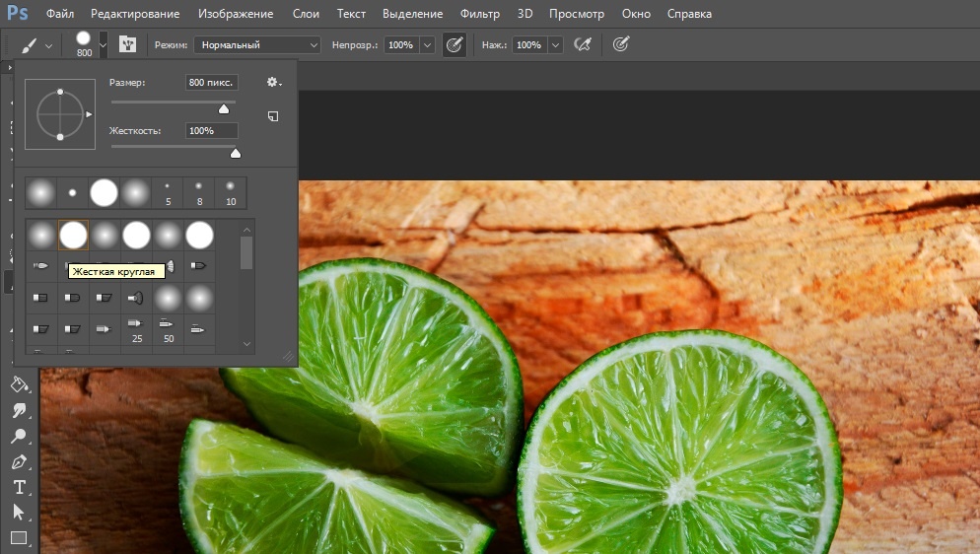Viewport: 980px width, 554px height.
Task: Select the Rectangle shape tool
Action: point(18,537)
